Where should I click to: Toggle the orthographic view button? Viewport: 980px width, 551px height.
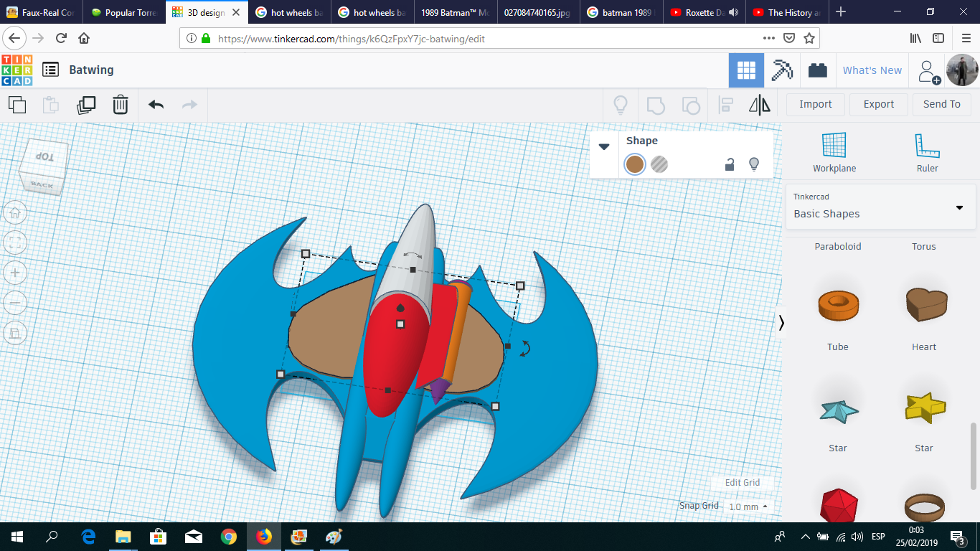[15, 333]
